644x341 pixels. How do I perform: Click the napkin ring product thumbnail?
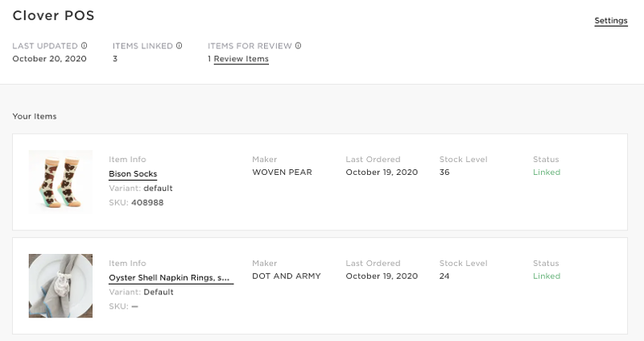tap(60, 285)
